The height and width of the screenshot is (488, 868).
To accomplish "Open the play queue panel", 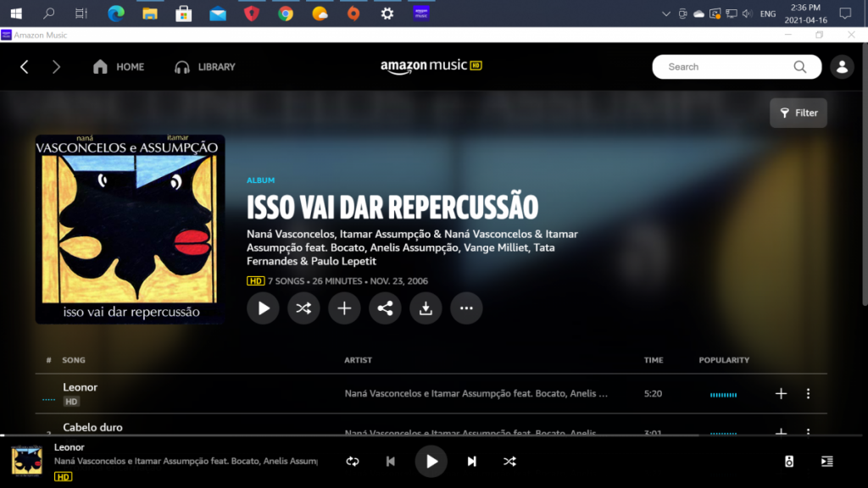I will tap(827, 461).
